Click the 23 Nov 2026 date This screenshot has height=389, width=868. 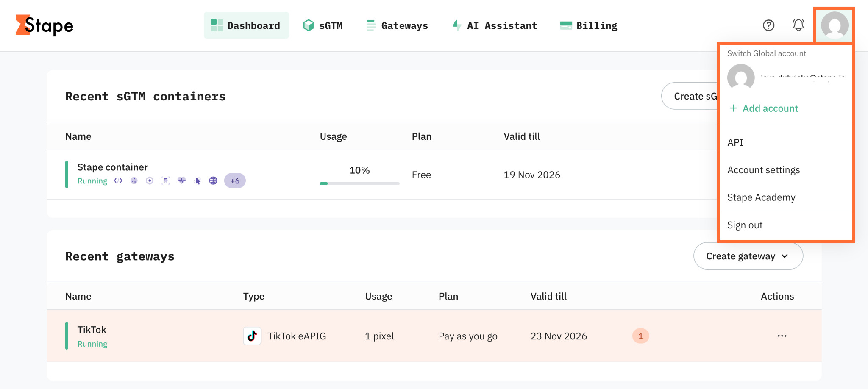pos(559,336)
